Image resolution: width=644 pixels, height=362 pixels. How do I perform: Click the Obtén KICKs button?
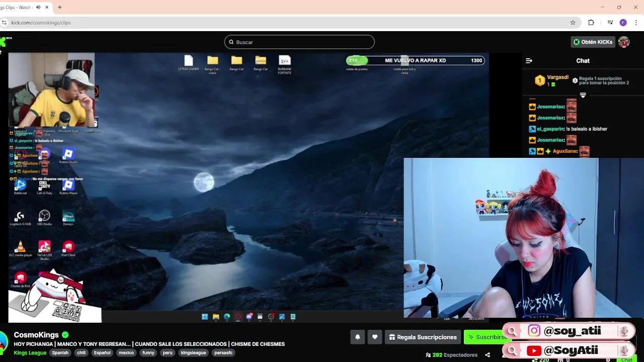(593, 42)
